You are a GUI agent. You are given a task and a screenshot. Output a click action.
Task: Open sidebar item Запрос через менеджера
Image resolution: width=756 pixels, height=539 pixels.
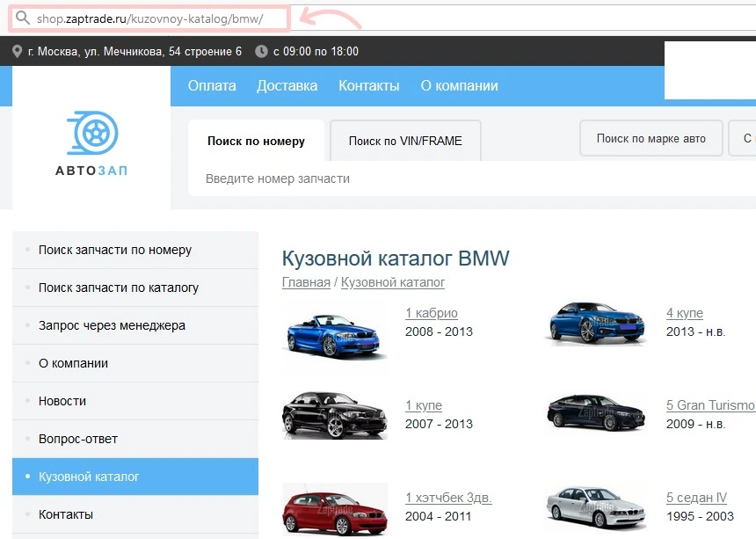[135, 325]
